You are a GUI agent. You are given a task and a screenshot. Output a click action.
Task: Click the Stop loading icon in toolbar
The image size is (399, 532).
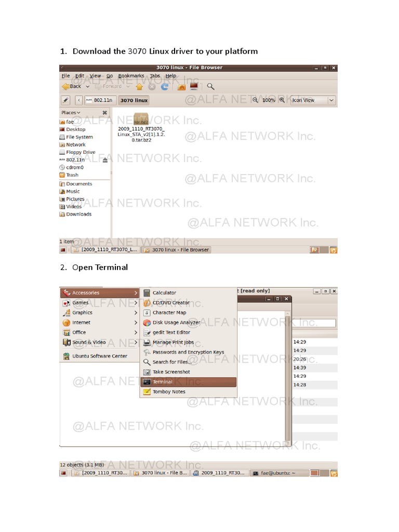click(152, 87)
